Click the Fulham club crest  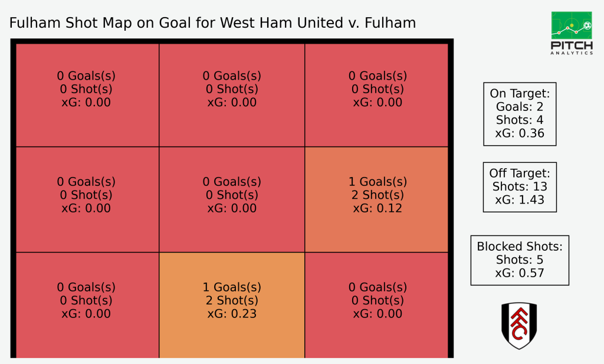click(519, 326)
